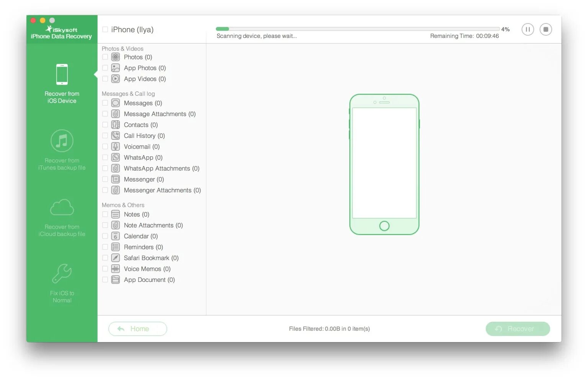The height and width of the screenshot is (380, 588).
Task: Tick the Notes checkbox
Action: pyautogui.click(x=105, y=215)
